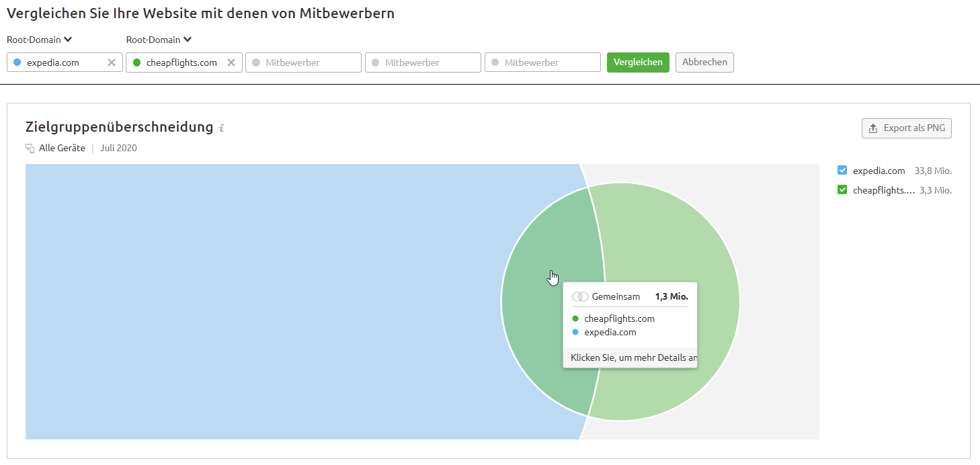
Task: Click the Klicken Sie um mehr Details link
Action: click(x=630, y=357)
